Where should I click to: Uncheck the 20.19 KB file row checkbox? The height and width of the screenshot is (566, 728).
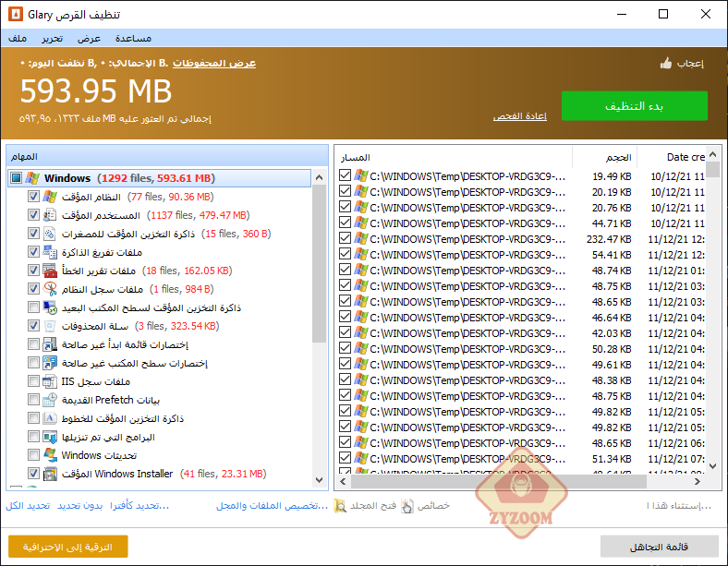[x=345, y=191]
